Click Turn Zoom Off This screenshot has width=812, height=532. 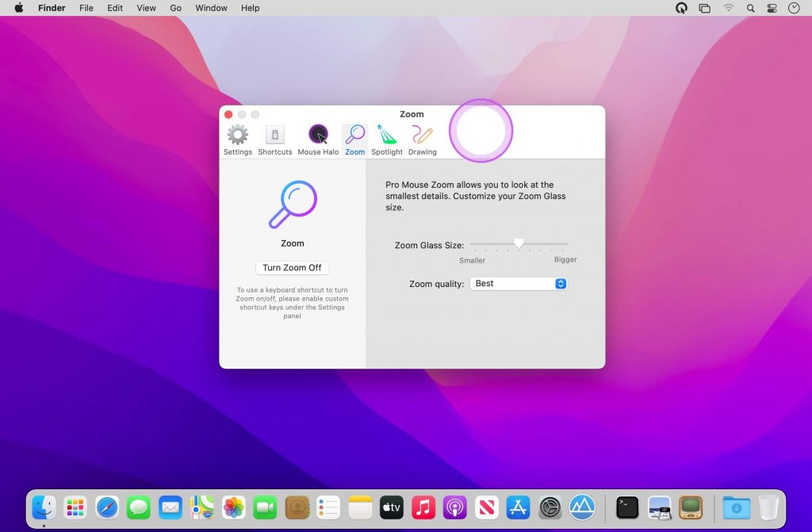(292, 267)
